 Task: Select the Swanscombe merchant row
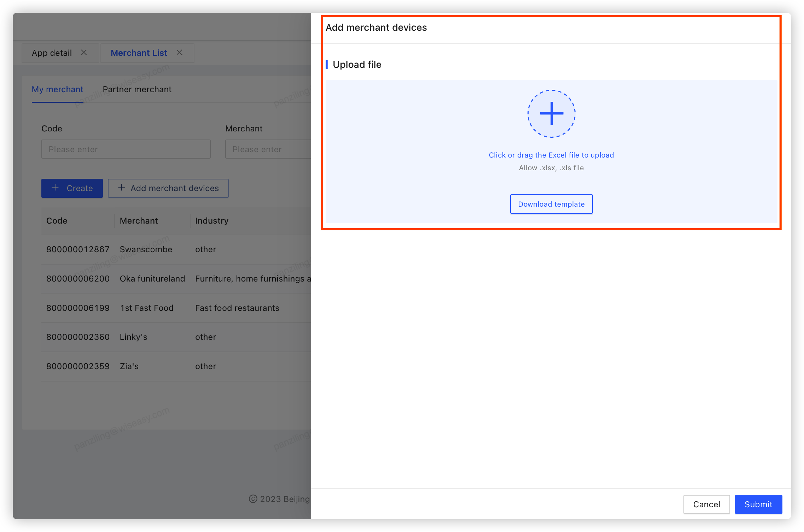[x=146, y=249]
